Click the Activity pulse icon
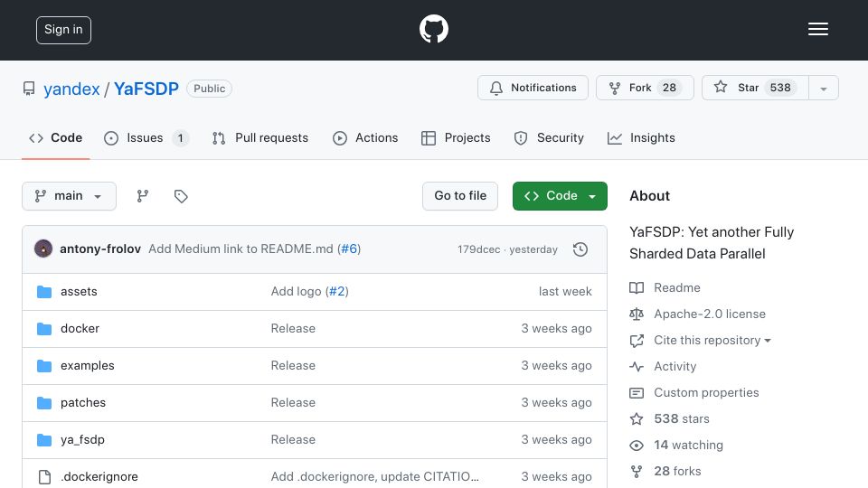 click(x=637, y=367)
